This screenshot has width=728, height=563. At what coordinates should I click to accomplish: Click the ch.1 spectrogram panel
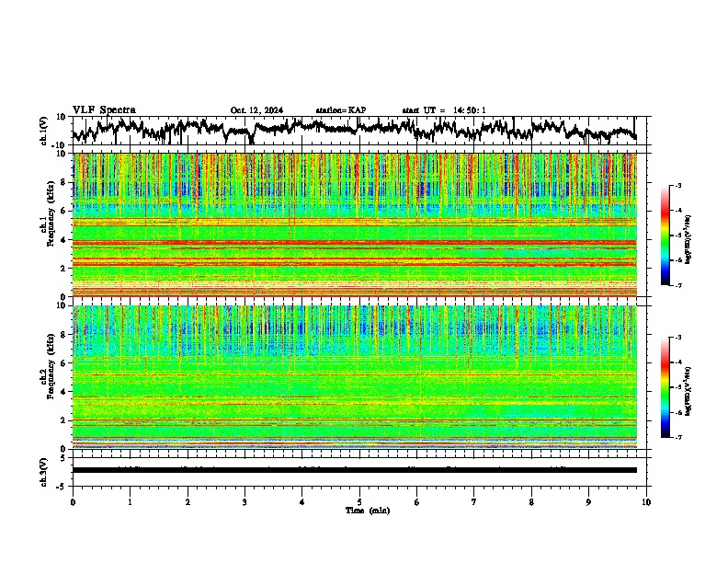355,224
